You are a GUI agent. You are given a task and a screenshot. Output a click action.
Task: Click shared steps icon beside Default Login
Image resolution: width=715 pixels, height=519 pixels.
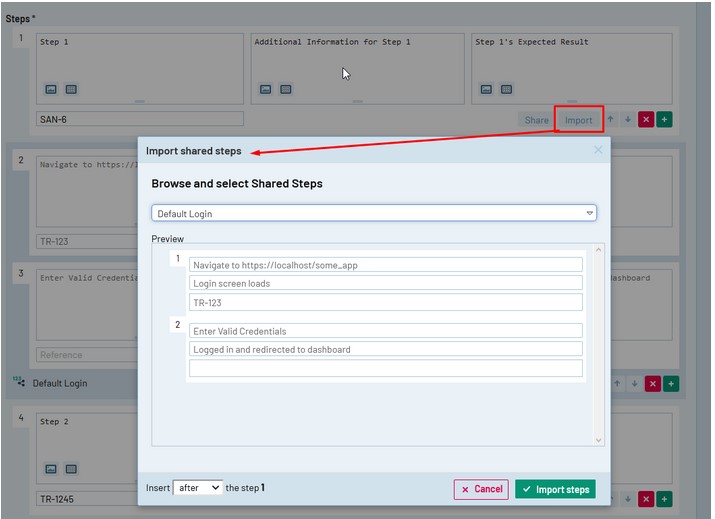(19, 382)
